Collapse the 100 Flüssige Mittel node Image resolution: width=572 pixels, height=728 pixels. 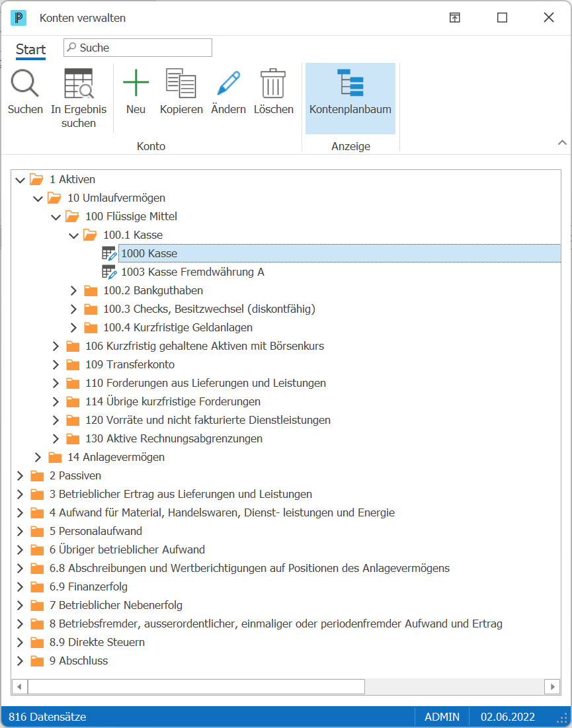coord(56,217)
